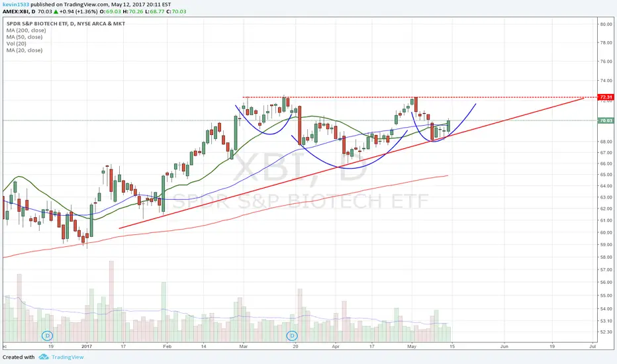Click the 65.00 price axis label
The image size is (617, 364).
606,175
